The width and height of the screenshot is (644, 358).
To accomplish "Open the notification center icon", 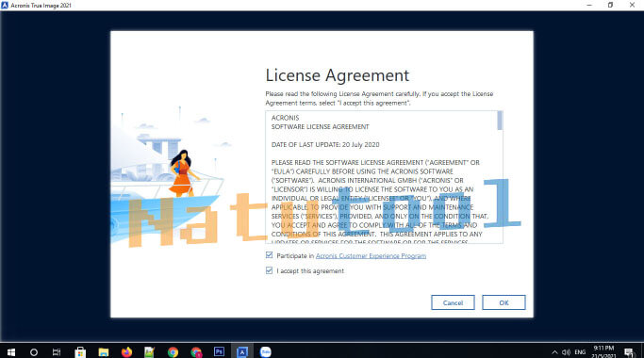I will [628, 351].
